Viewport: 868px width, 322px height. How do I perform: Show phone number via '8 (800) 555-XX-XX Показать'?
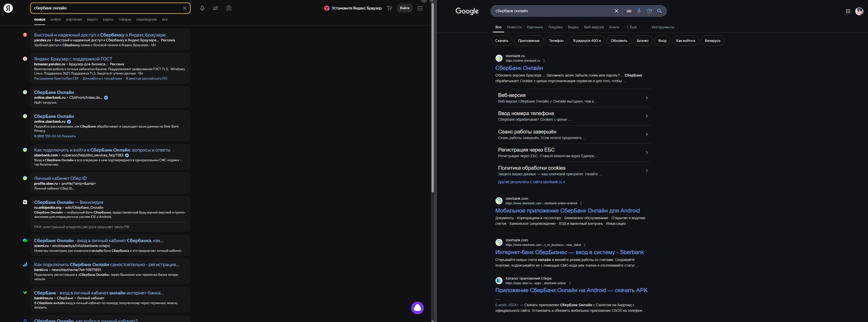tap(55, 136)
